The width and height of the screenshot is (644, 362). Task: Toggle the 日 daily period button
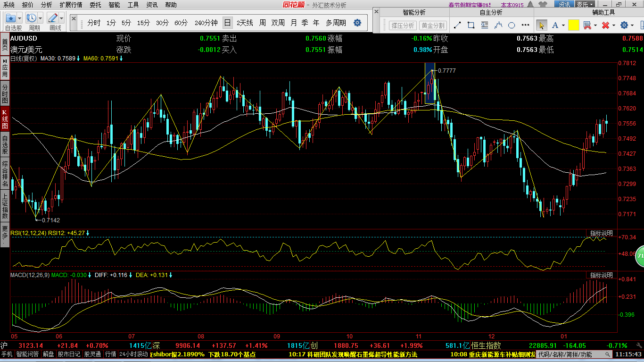227,23
